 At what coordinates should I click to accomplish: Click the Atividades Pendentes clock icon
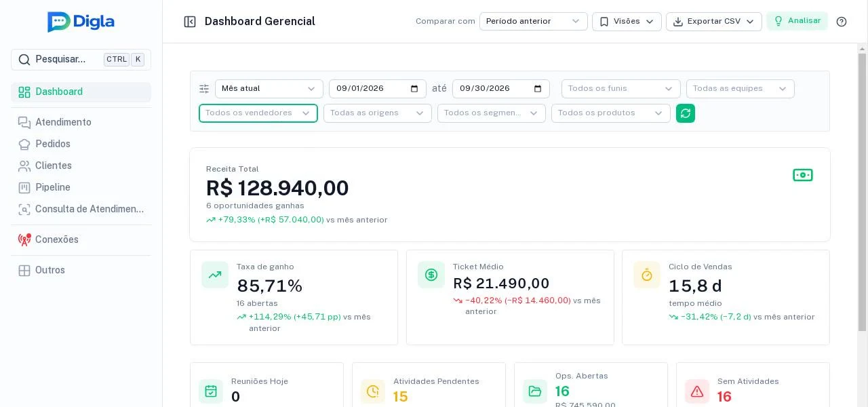coord(373,391)
